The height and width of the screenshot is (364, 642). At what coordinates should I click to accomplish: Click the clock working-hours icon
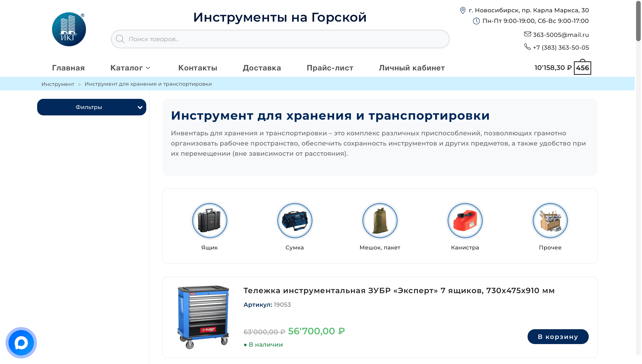[476, 21]
